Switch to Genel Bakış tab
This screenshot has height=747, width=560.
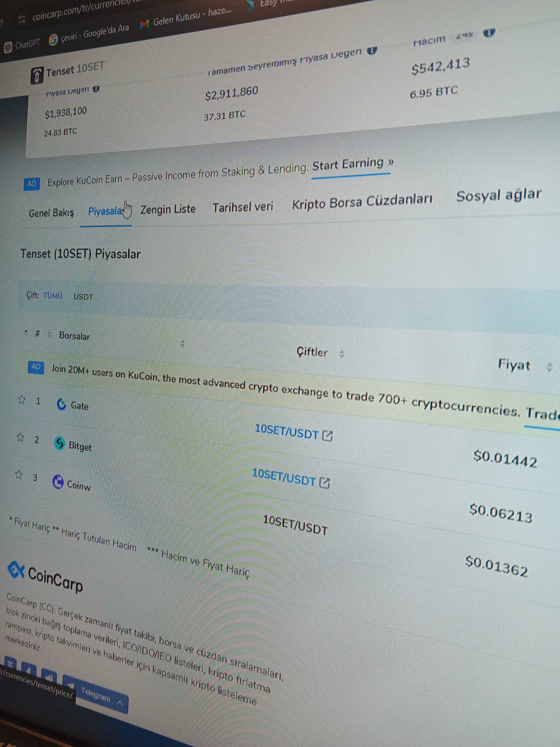click(51, 213)
